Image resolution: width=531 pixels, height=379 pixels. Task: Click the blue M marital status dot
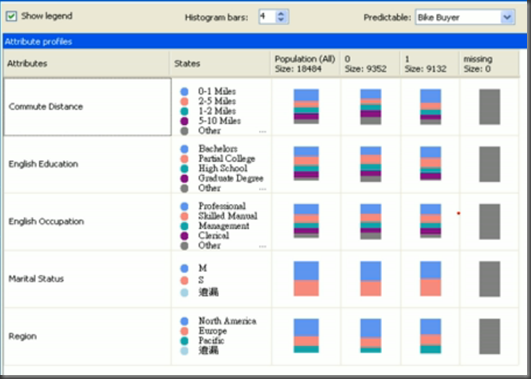[x=184, y=268]
